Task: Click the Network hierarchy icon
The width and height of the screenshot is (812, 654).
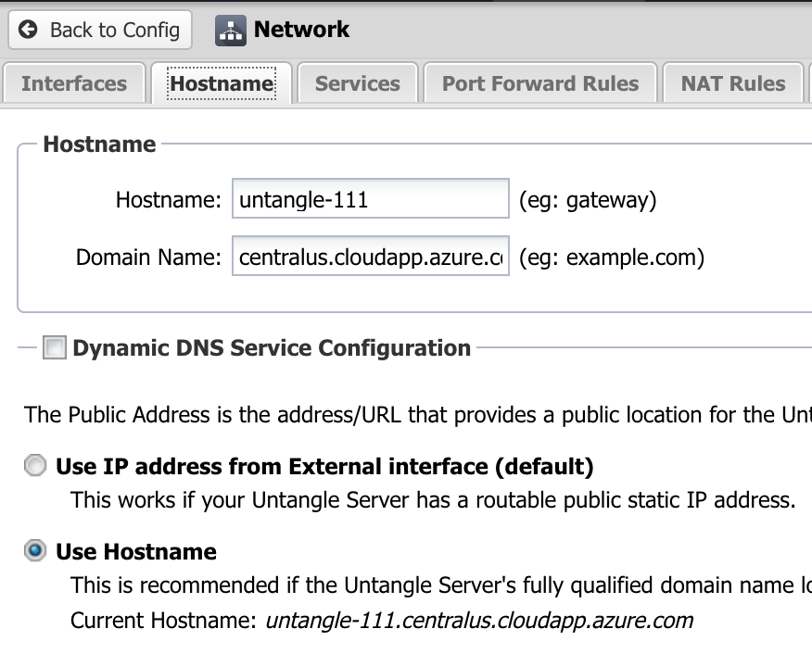Action: pyautogui.click(x=231, y=31)
